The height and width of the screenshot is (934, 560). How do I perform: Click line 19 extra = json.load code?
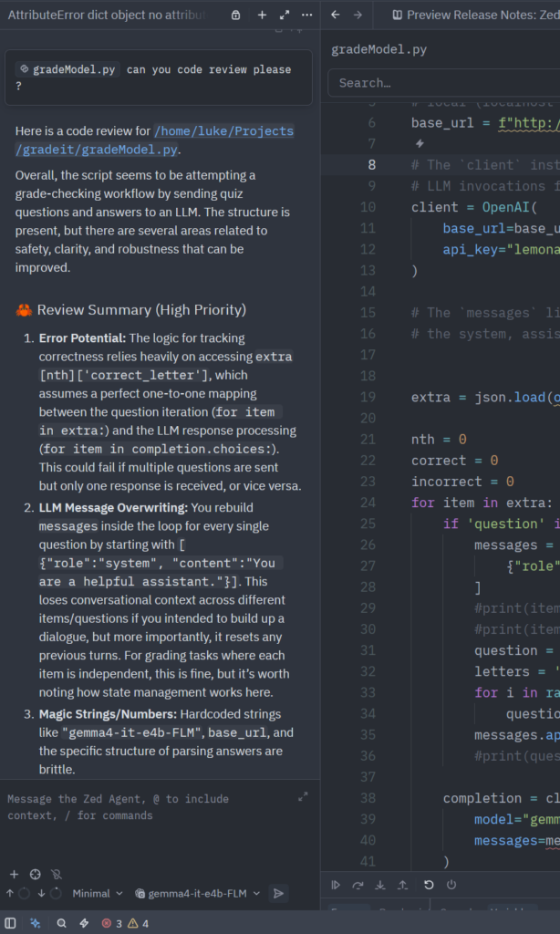coord(485,398)
